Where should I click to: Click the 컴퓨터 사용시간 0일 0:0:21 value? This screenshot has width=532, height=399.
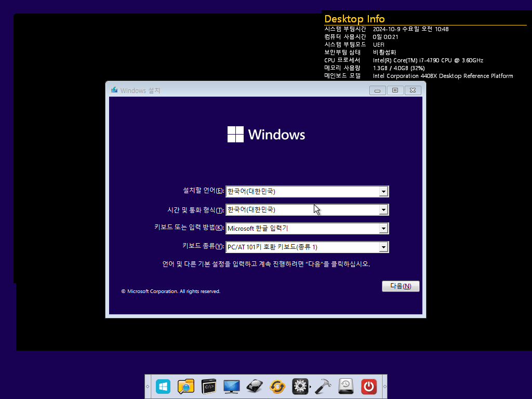click(x=385, y=37)
